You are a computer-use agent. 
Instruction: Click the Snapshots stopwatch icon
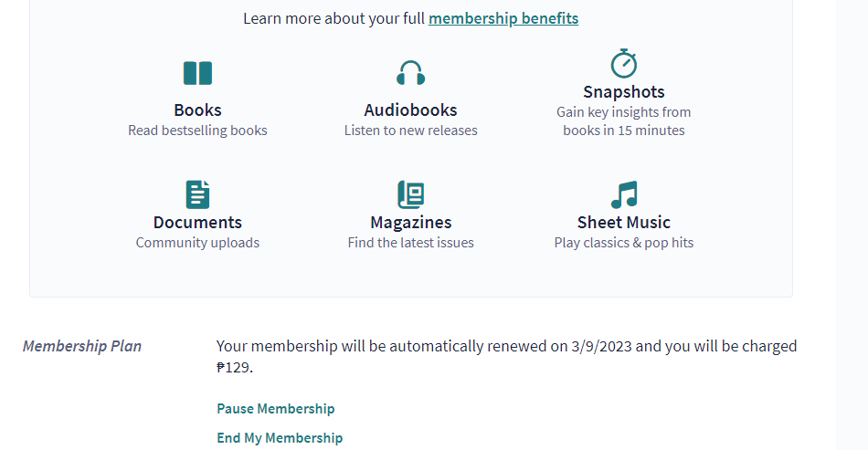[623, 64]
